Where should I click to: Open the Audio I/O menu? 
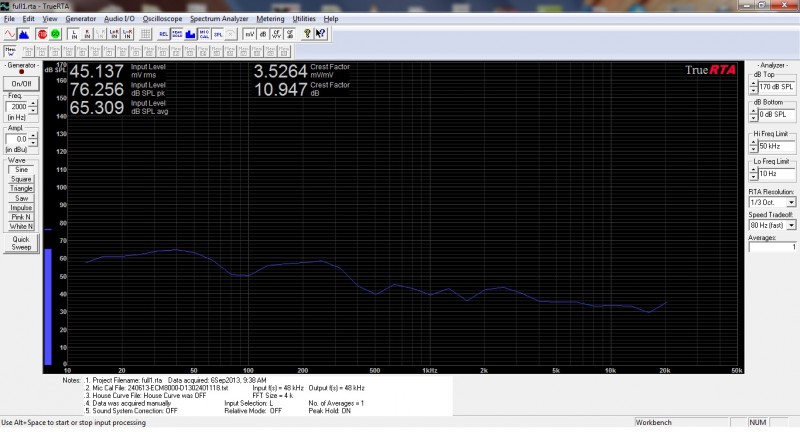coord(119,19)
